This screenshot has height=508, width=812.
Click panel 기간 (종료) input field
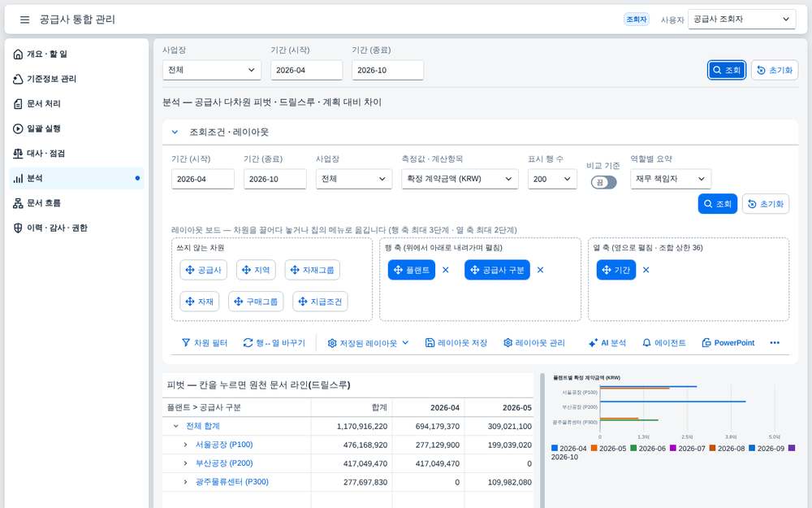point(275,179)
